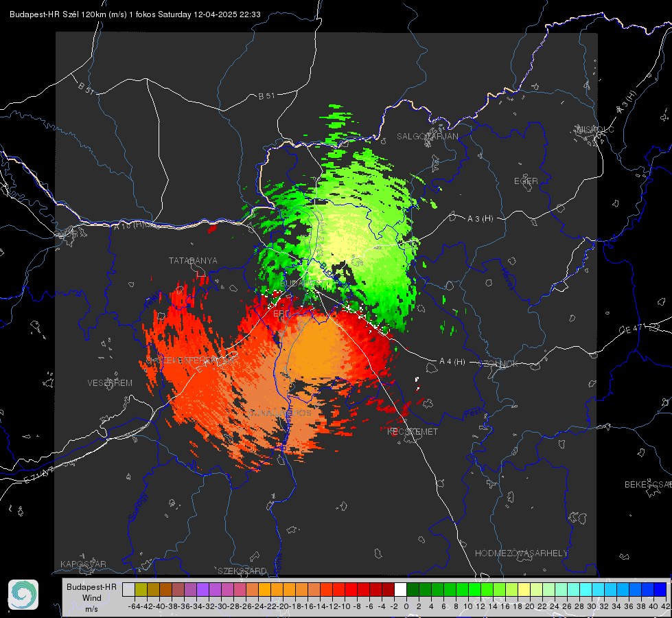Select the bright yellow swatch at 18 m/s

tap(524, 589)
